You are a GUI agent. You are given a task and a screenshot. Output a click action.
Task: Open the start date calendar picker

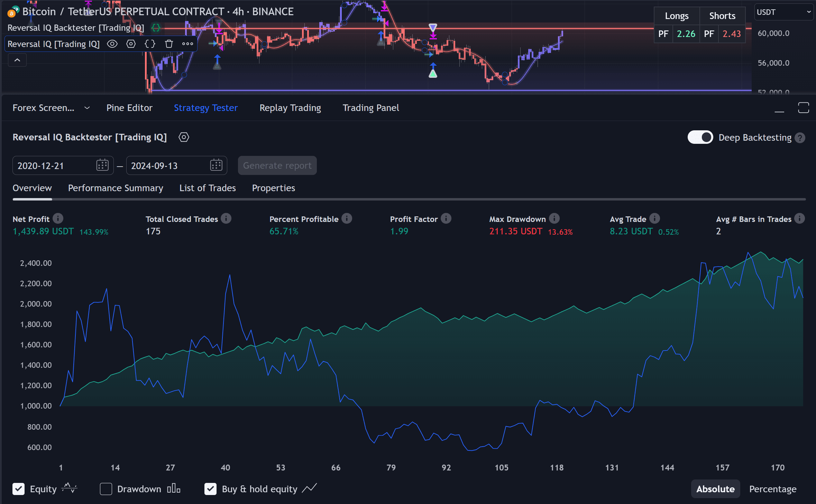tap(102, 165)
